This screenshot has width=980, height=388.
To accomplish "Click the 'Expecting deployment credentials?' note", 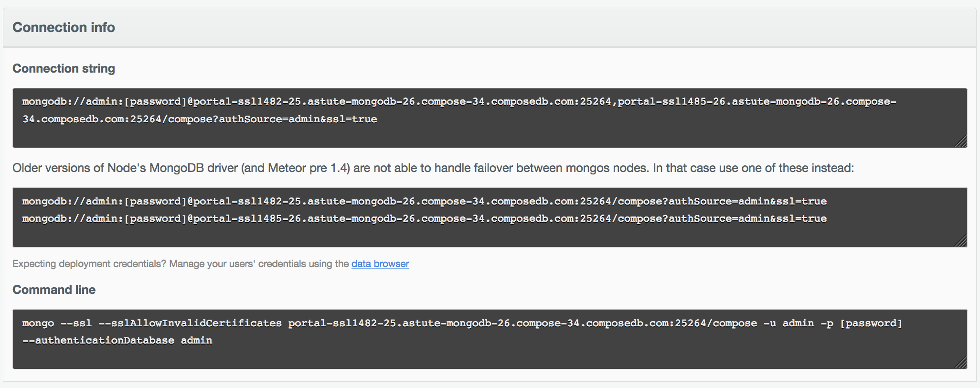I will (x=211, y=264).
